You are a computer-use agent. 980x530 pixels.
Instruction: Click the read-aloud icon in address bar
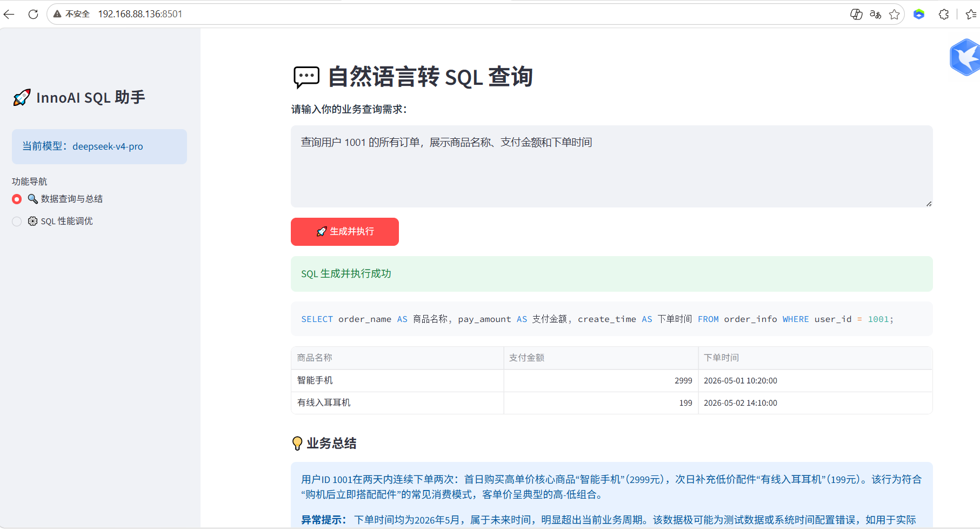pyautogui.click(x=856, y=14)
